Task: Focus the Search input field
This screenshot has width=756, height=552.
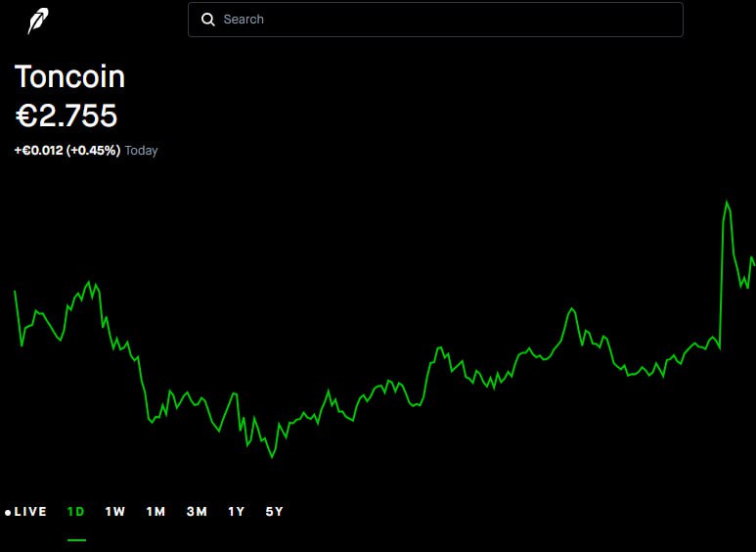Action: pyautogui.click(x=435, y=20)
